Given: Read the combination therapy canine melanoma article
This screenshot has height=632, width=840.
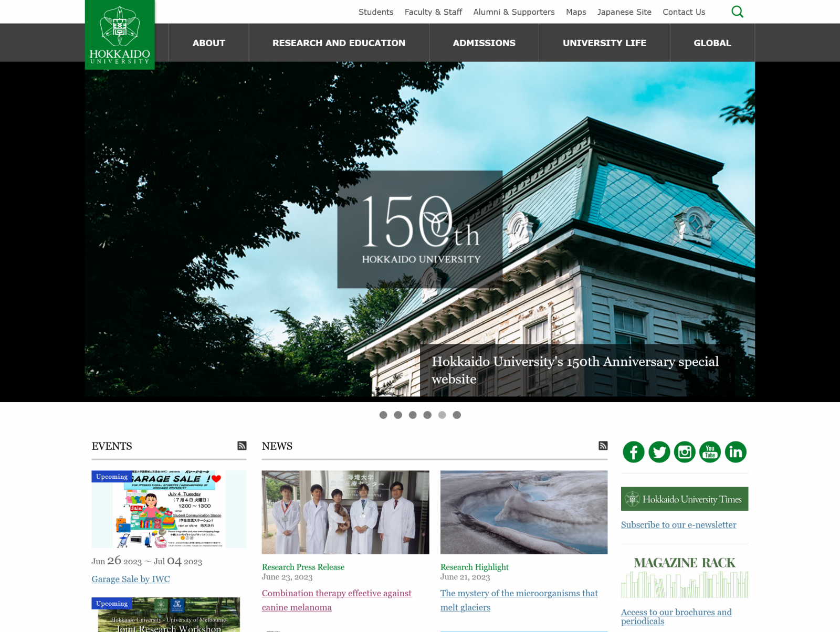Looking at the screenshot, I should 337,600.
